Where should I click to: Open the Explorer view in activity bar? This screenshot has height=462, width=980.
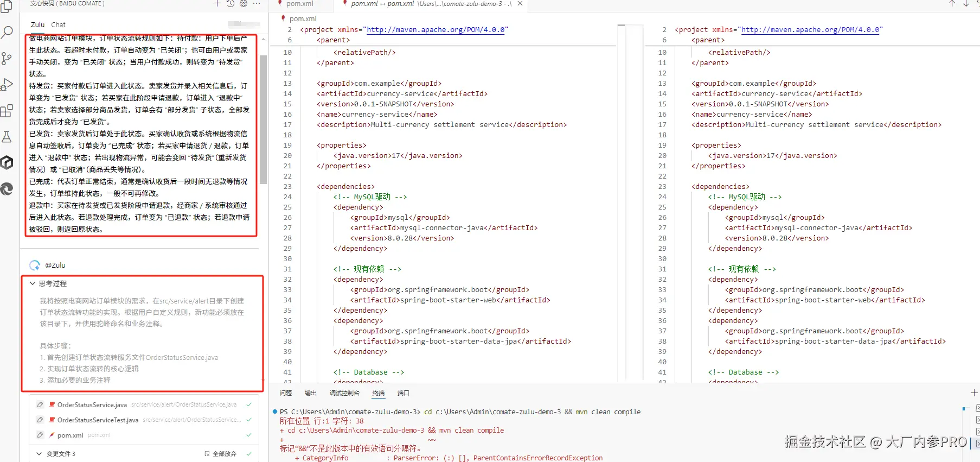coord(7,7)
